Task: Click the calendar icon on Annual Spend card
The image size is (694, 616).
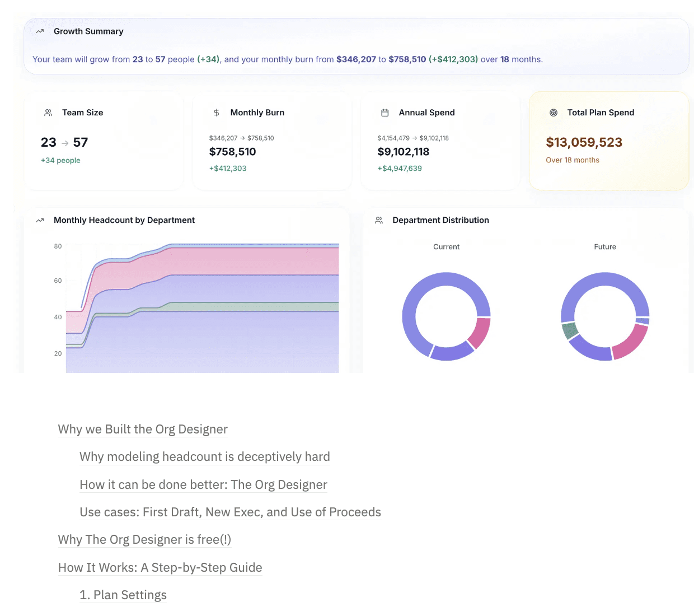Action: [x=385, y=113]
